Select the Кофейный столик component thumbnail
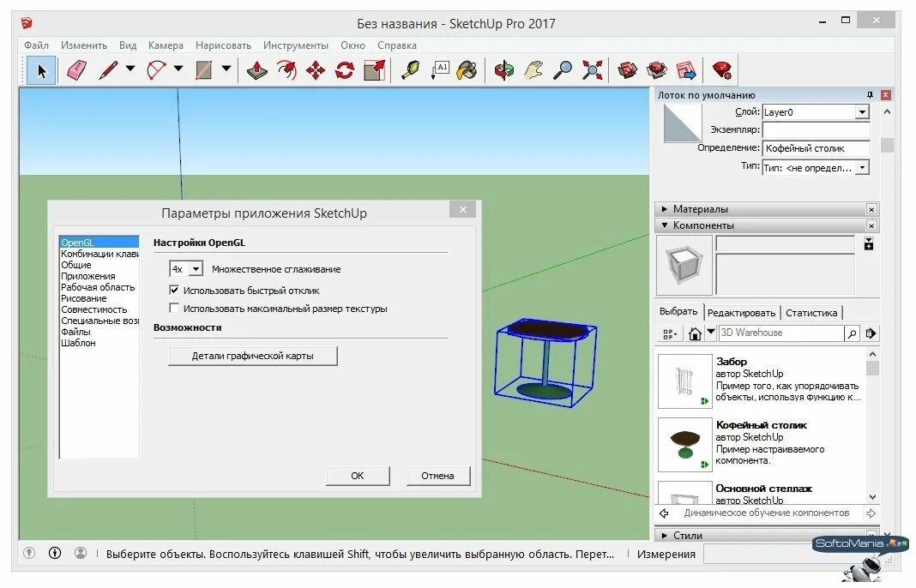916x588 pixels. (x=684, y=444)
